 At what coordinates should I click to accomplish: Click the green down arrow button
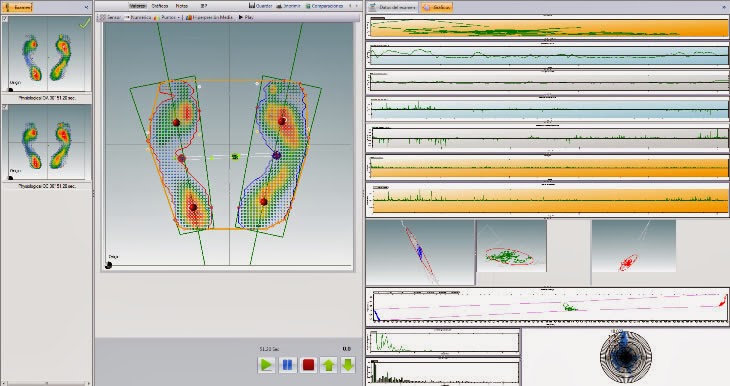click(348, 365)
